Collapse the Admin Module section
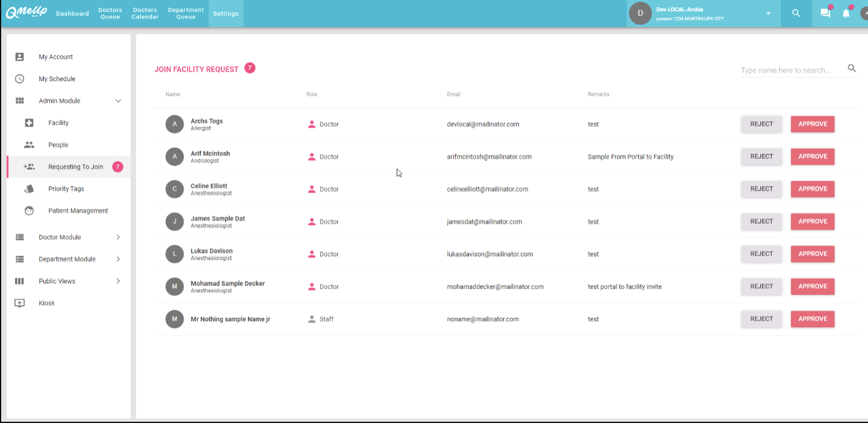 (x=118, y=101)
